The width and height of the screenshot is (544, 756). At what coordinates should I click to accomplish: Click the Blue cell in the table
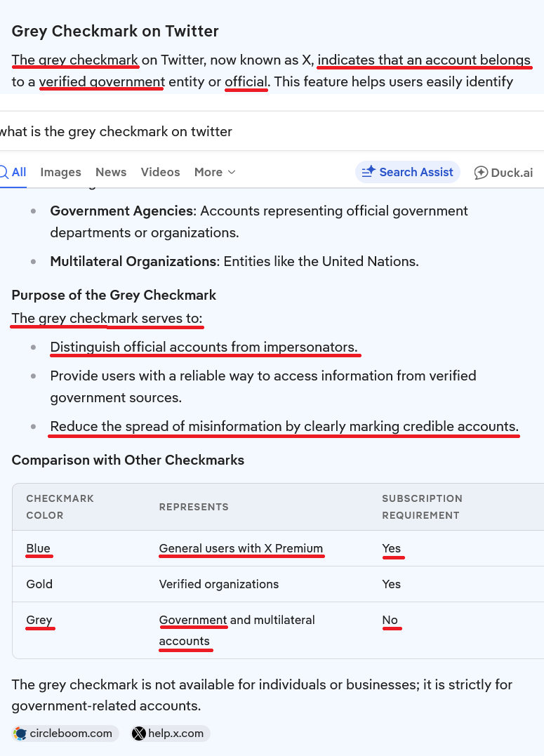point(38,548)
